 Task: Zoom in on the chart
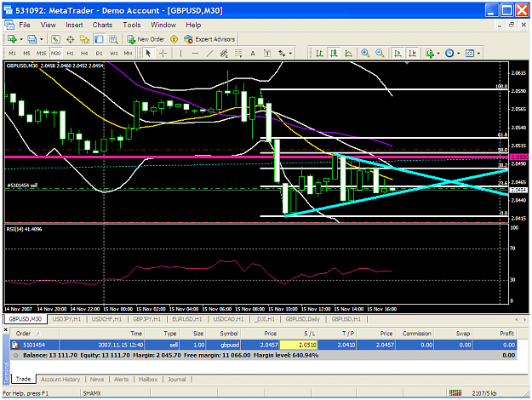click(x=365, y=54)
